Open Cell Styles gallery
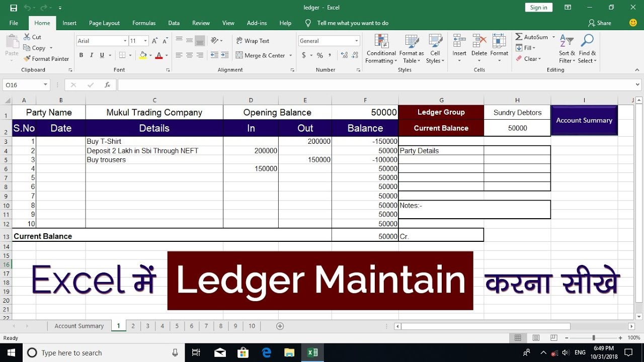This screenshot has height=362, width=644. (435, 49)
